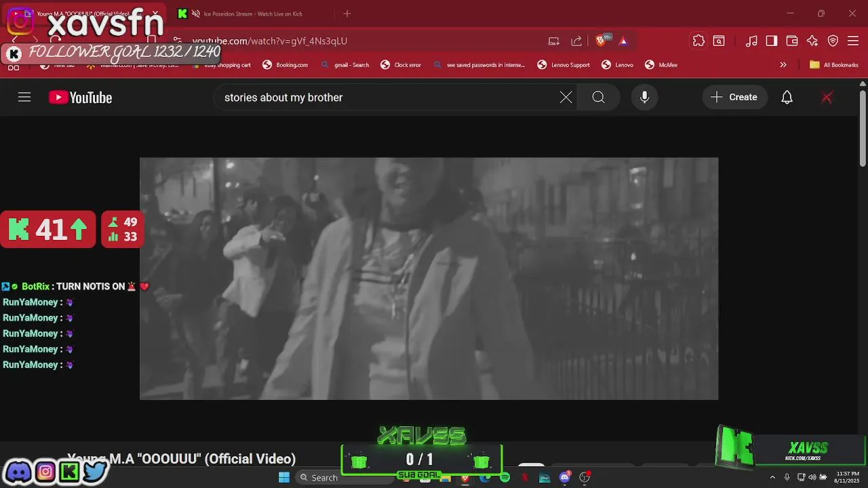
Task: Open Spotify from the taskbar
Action: coord(505,478)
